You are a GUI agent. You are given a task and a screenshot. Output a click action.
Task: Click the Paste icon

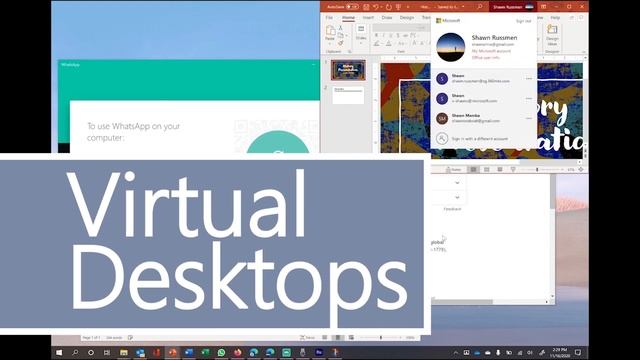(330, 31)
